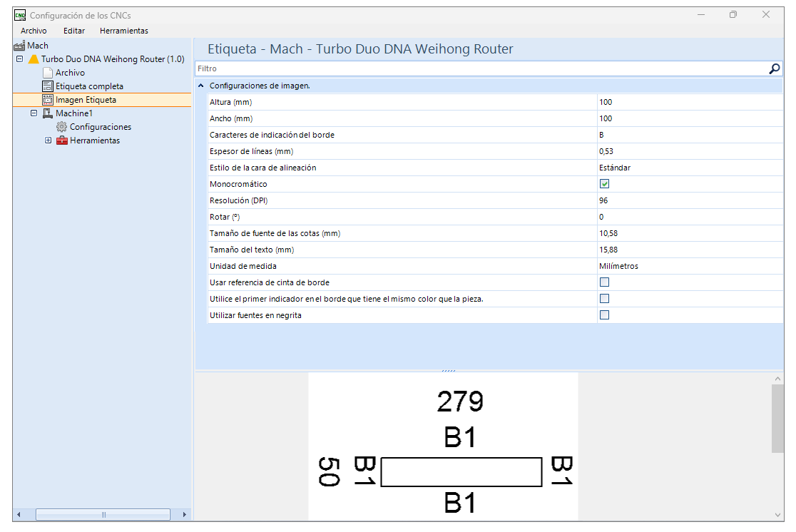Open the Editar menu
796x532 pixels.
pos(74,31)
